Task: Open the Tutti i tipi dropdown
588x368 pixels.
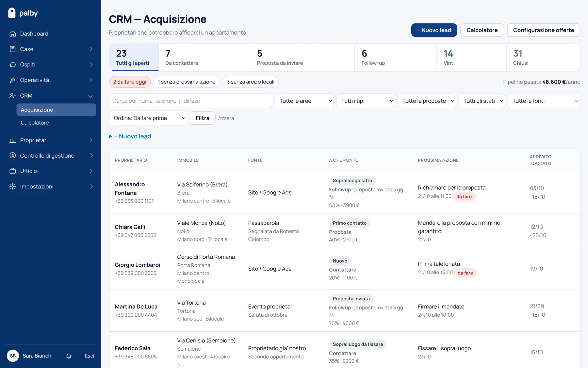Action: [366, 101]
